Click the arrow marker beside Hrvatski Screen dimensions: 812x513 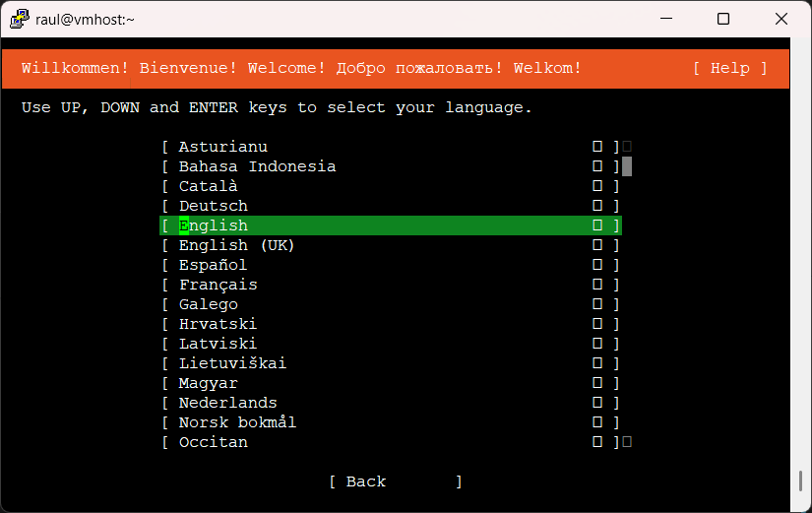pyautogui.click(x=597, y=324)
